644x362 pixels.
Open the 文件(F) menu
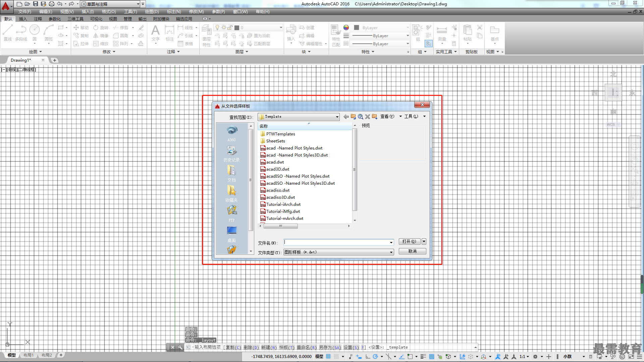[x=24, y=12]
